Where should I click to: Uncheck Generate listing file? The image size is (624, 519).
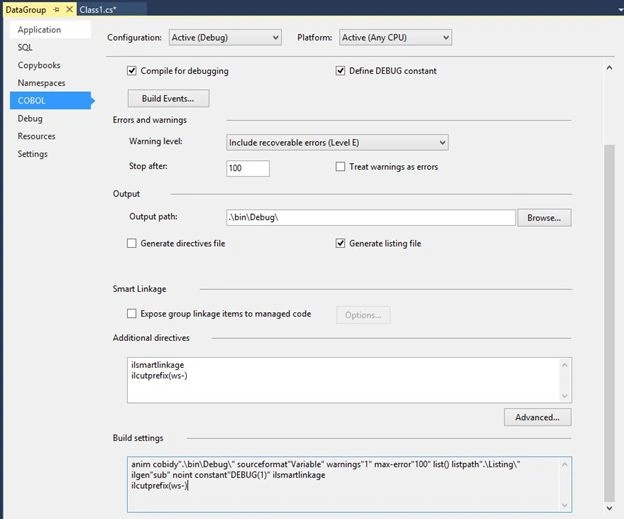pos(340,243)
